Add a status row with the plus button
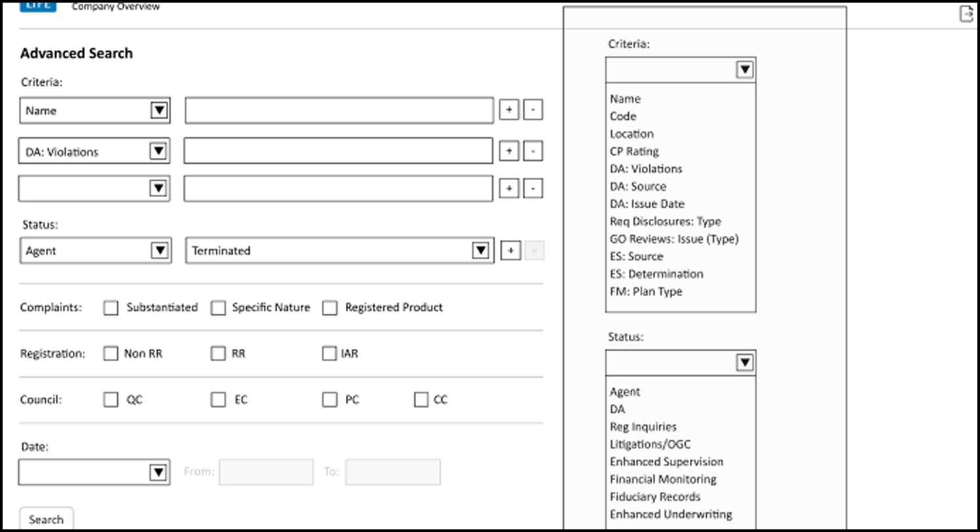 click(510, 250)
